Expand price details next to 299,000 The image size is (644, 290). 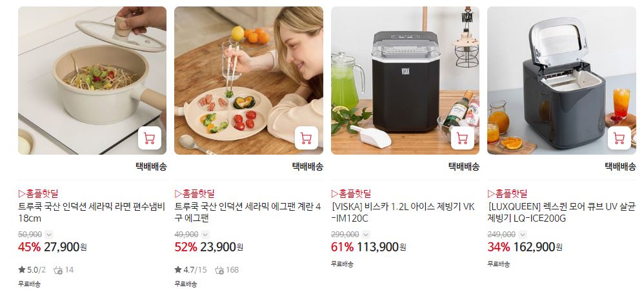click(x=365, y=235)
